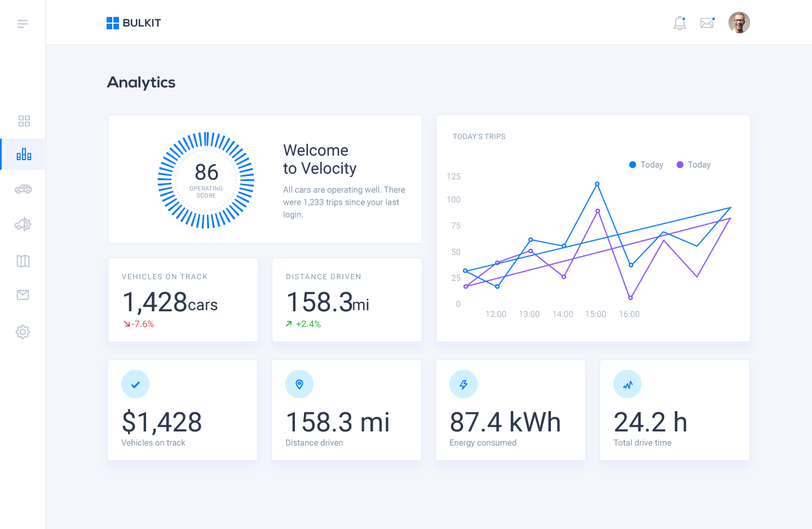812x529 pixels.
Task: Check notifications via the bell icon
Action: [x=680, y=23]
